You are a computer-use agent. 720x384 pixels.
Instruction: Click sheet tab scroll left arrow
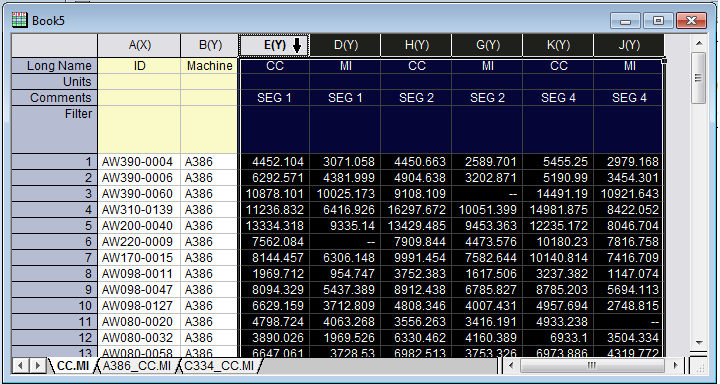(21, 366)
